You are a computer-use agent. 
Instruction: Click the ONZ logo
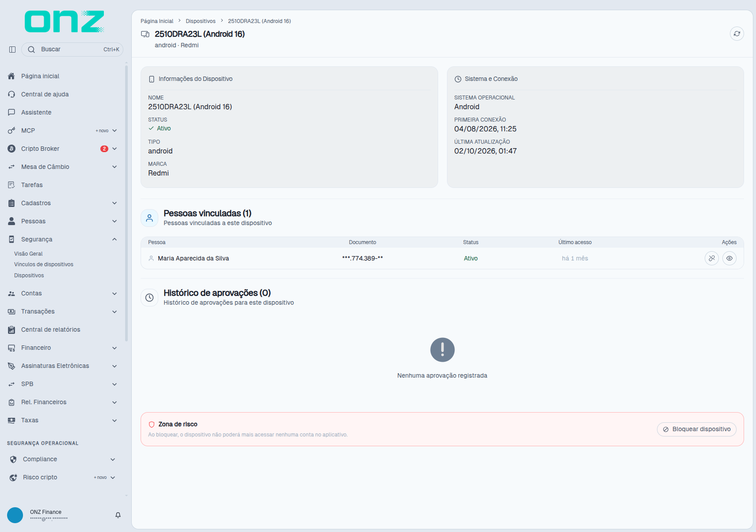point(65,21)
